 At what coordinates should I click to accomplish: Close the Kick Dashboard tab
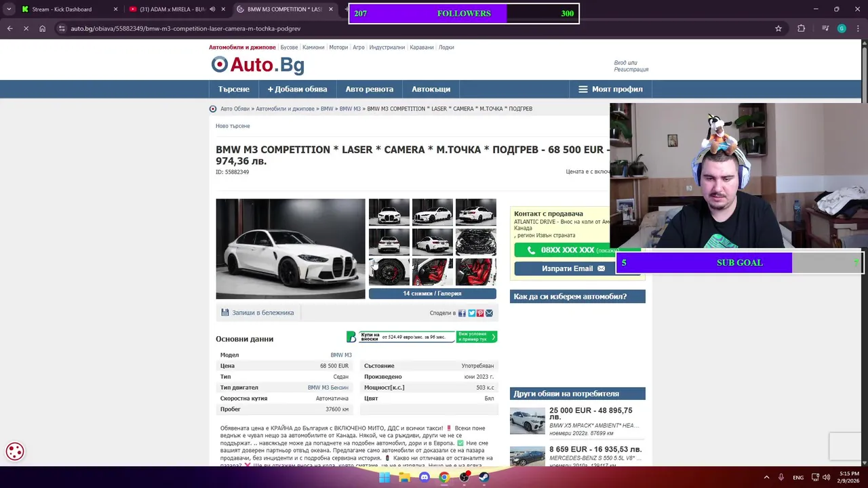pyautogui.click(x=115, y=9)
